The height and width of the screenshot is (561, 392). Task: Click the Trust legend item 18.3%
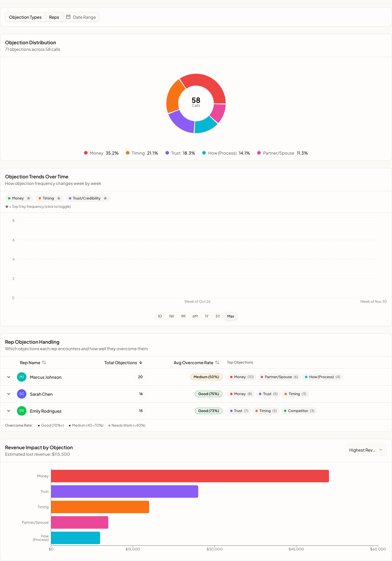[180, 153]
